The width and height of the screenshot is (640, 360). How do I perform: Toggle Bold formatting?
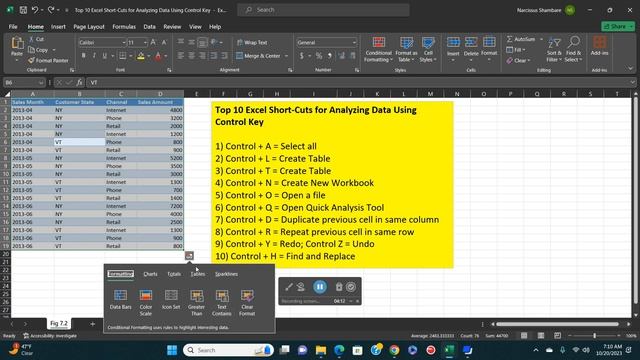(83, 56)
